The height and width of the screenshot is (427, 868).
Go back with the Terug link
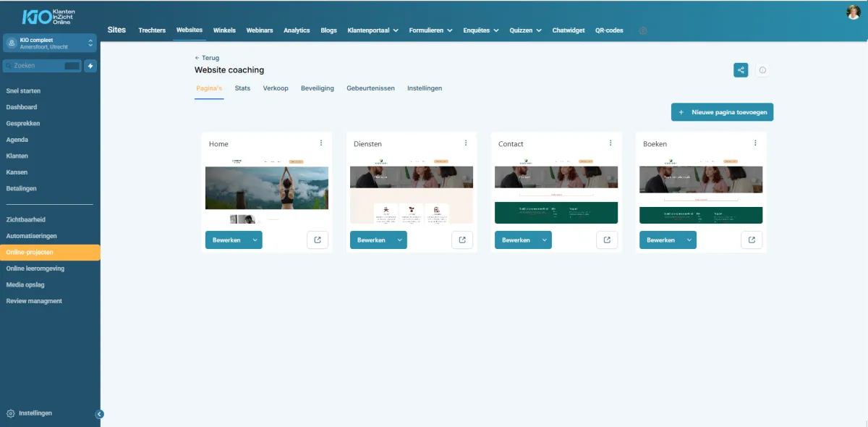207,58
